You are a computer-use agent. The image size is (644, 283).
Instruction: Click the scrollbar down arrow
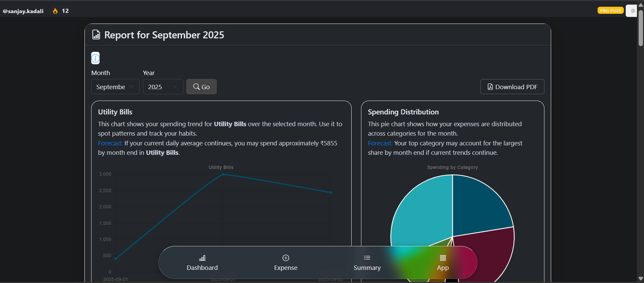click(x=641, y=279)
